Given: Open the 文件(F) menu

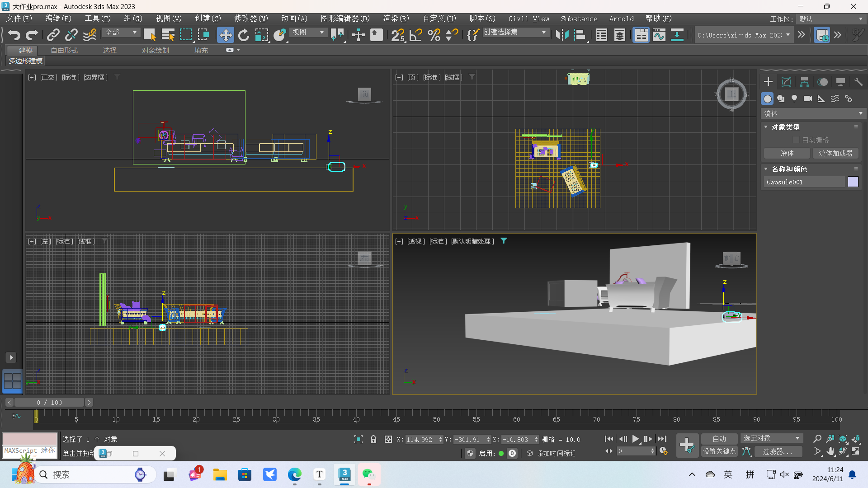Looking at the screenshot, I should coord(19,19).
